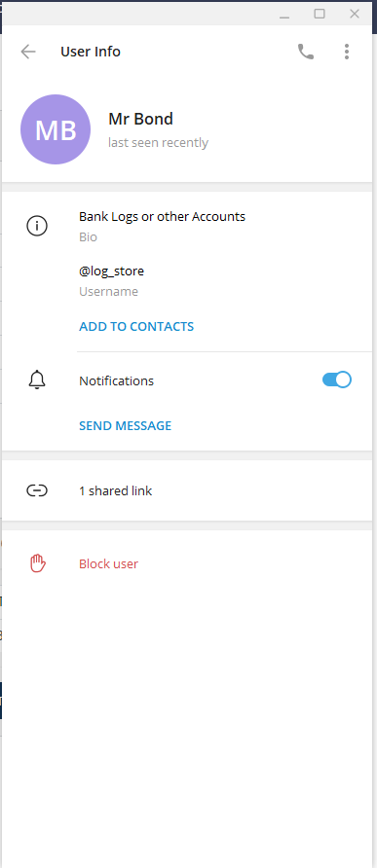
Task: Go back with the arrow icon
Action: pyautogui.click(x=27, y=52)
